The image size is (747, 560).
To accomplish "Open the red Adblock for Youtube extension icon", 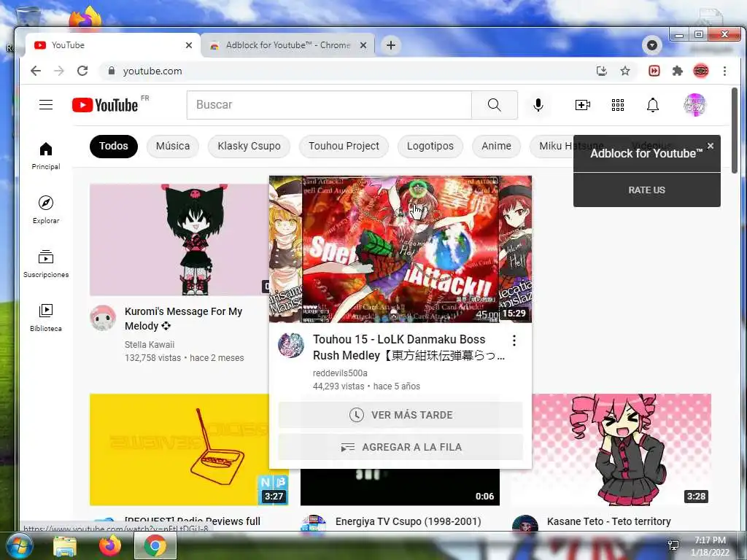I will click(x=654, y=71).
